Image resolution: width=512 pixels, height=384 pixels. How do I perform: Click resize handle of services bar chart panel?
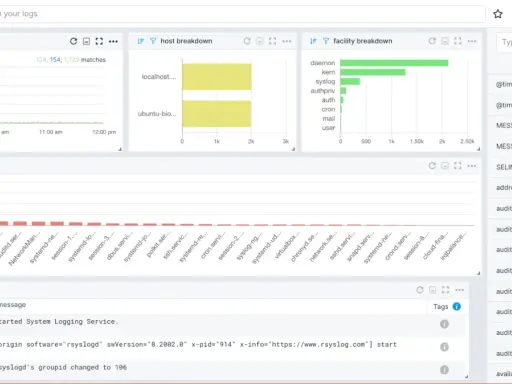pos(478,273)
